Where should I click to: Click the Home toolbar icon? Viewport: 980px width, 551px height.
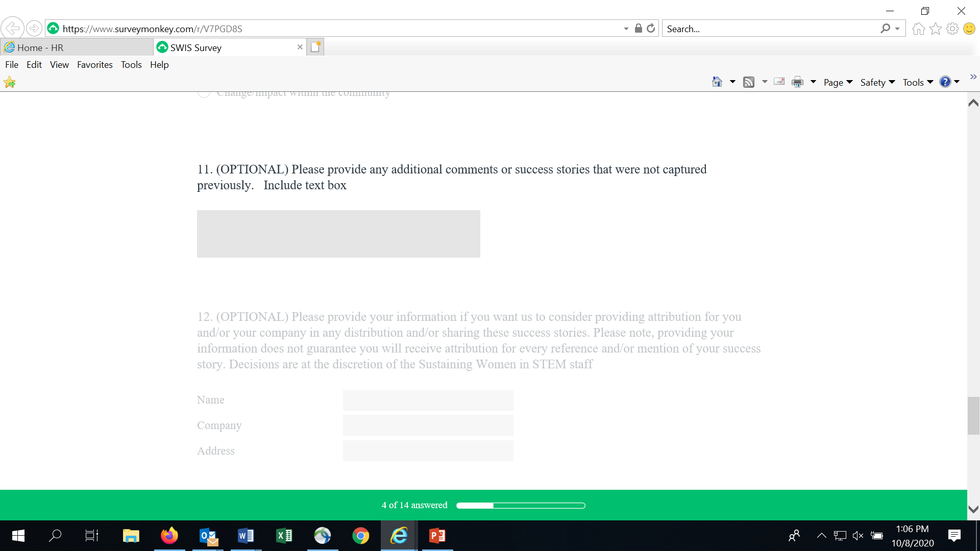717,82
